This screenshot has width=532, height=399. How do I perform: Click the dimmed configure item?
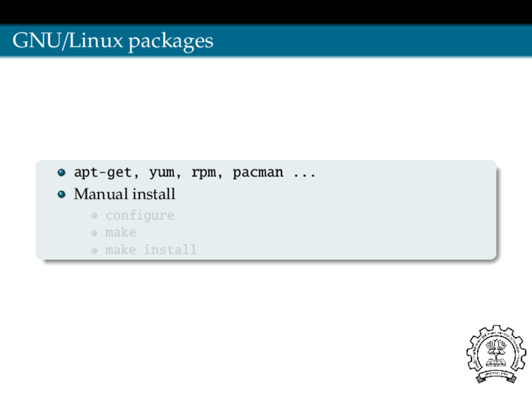[x=140, y=216]
